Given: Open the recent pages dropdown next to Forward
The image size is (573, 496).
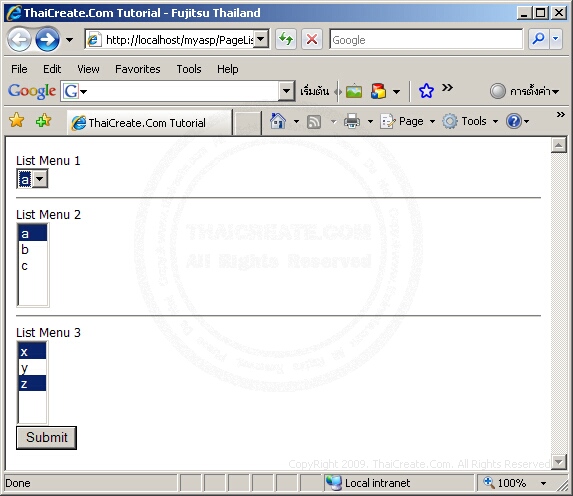Looking at the screenshot, I should (x=69, y=39).
